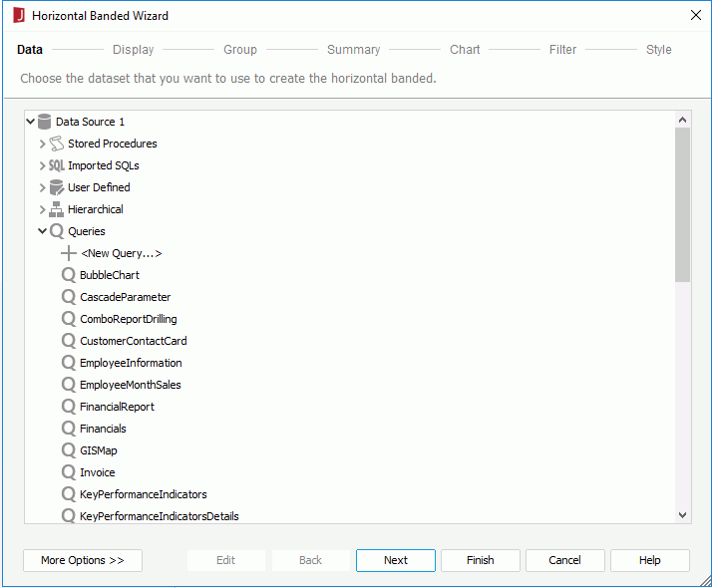Viewport: 712px width, 588px height.
Task: Click the Financials query icon
Action: click(x=69, y=429)
